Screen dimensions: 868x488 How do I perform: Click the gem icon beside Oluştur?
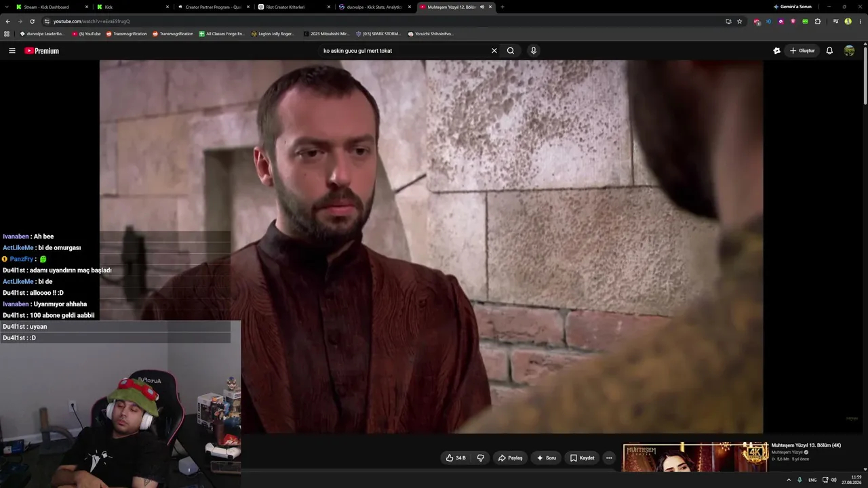click(776, 51)
